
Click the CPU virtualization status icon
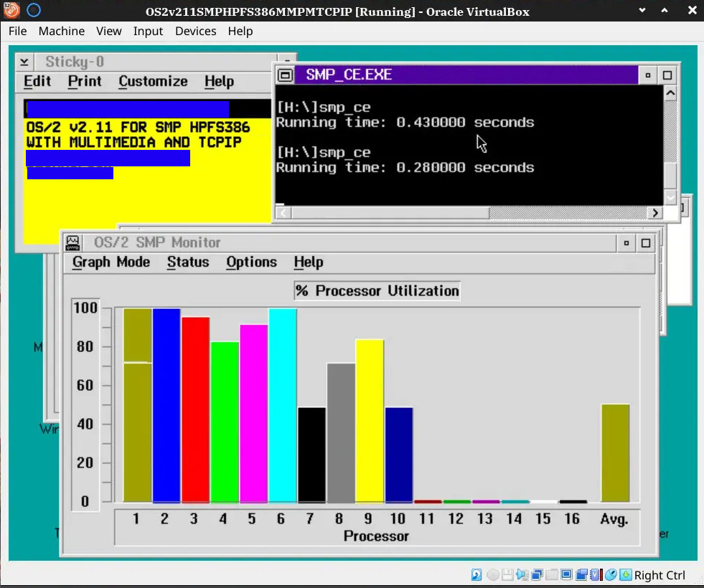[x=596, y=574]
